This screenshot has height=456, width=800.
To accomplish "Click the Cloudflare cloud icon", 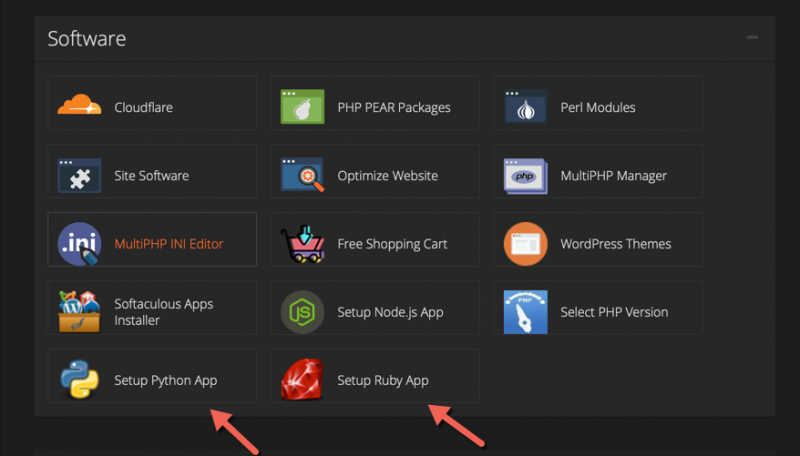I will [79, 105].
